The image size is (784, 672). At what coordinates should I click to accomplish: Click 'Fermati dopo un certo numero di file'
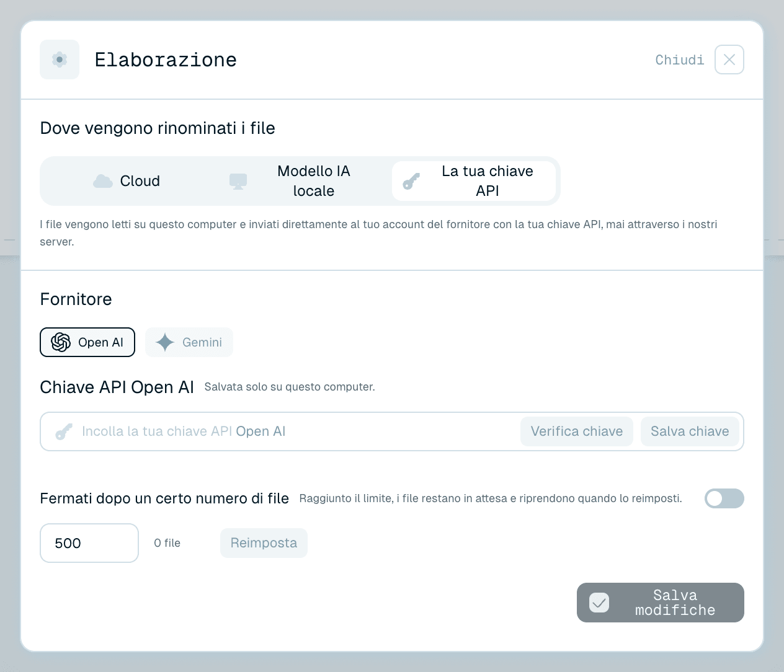pos(164,498)
